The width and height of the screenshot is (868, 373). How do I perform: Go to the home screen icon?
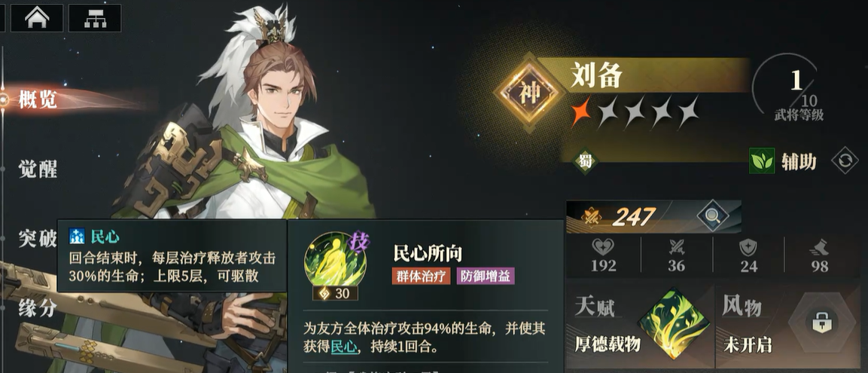click(38, 18)
